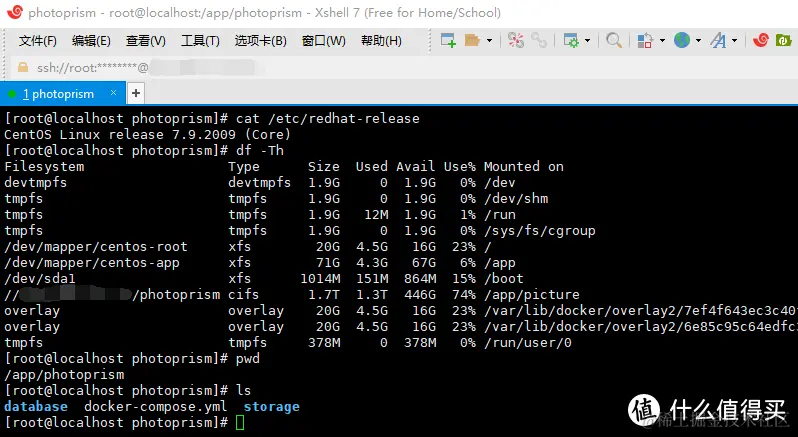Click the '/dev/sda1' filesystem entry

point(40,279)
